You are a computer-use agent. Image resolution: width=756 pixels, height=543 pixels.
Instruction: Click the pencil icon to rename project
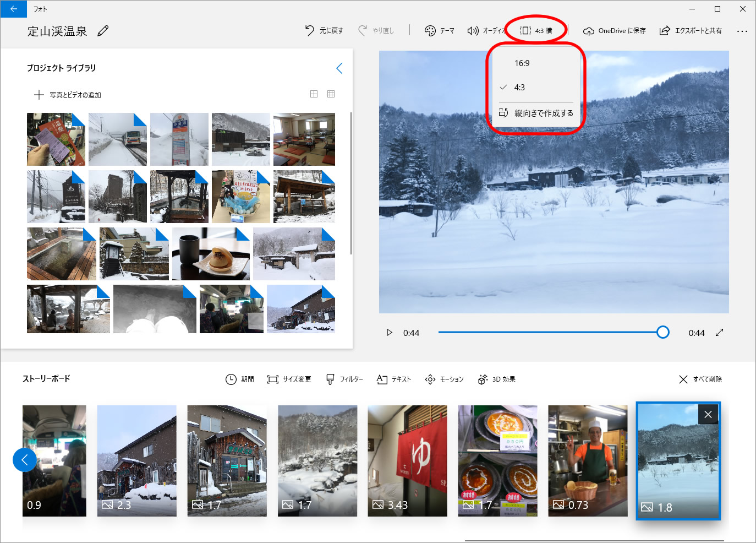point(103,31)
